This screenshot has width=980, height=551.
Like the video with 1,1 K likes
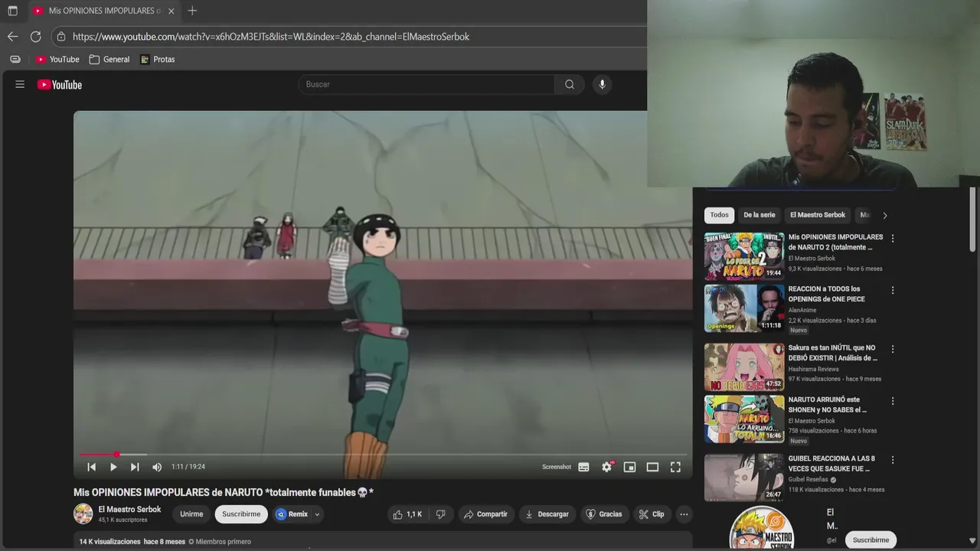tap(407, 514)
